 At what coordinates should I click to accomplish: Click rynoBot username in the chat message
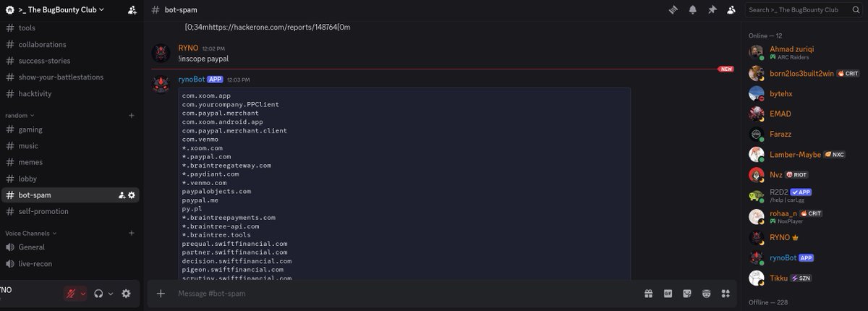pos(191,80)
